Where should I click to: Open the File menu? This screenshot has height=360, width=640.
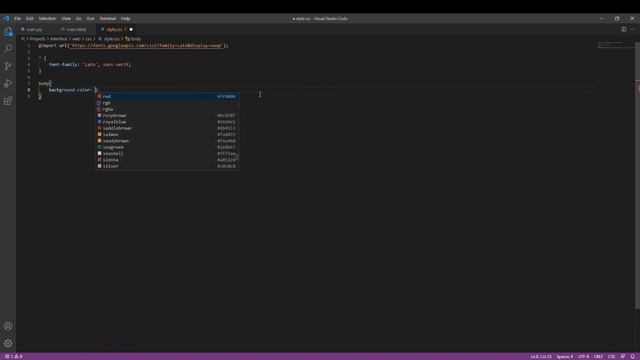tap(18, 18)
